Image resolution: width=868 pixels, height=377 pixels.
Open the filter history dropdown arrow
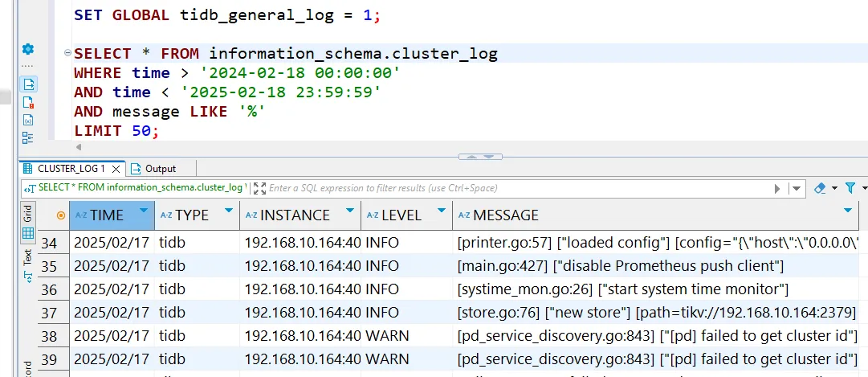pos(796,188)
